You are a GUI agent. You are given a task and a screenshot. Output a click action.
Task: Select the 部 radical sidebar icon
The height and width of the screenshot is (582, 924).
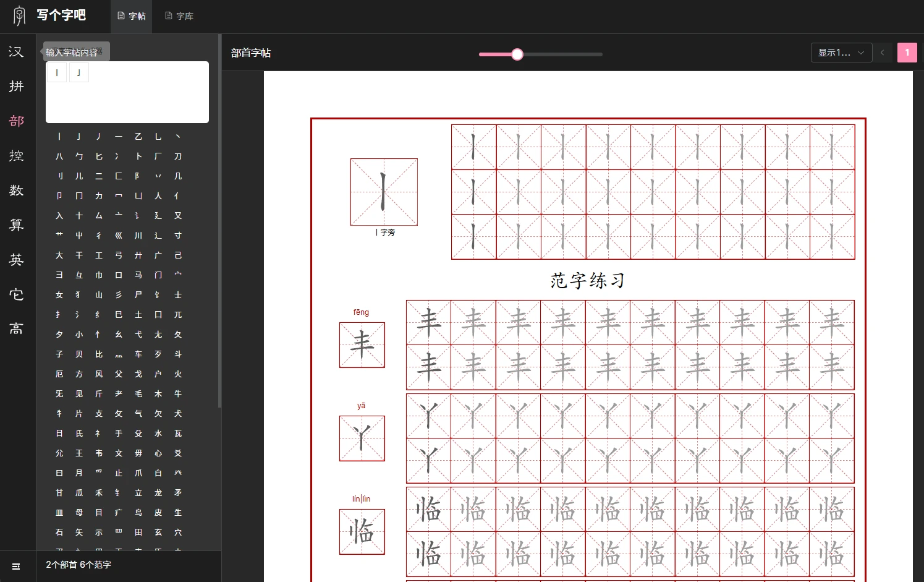(17, 121)
